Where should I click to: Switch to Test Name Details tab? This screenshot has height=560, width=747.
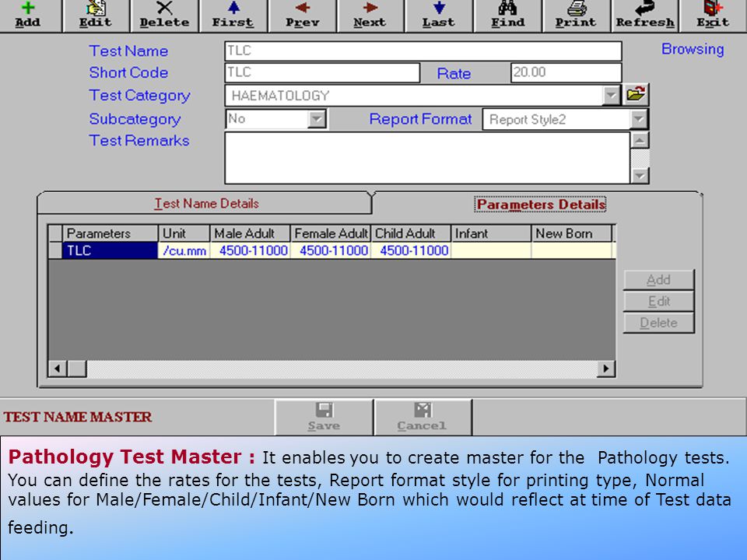click(206, 203)
